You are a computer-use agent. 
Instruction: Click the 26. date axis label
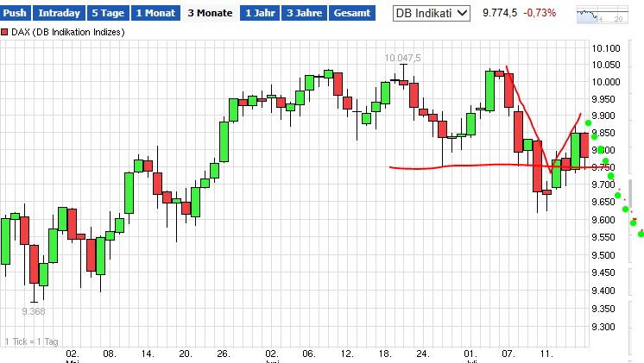click(224, 354)
